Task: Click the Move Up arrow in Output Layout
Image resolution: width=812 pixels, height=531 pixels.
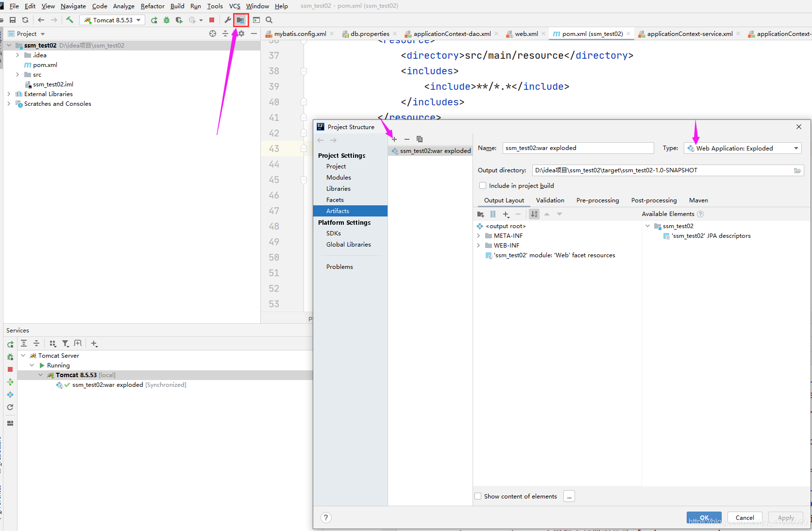Action: (x=547, y=214)
